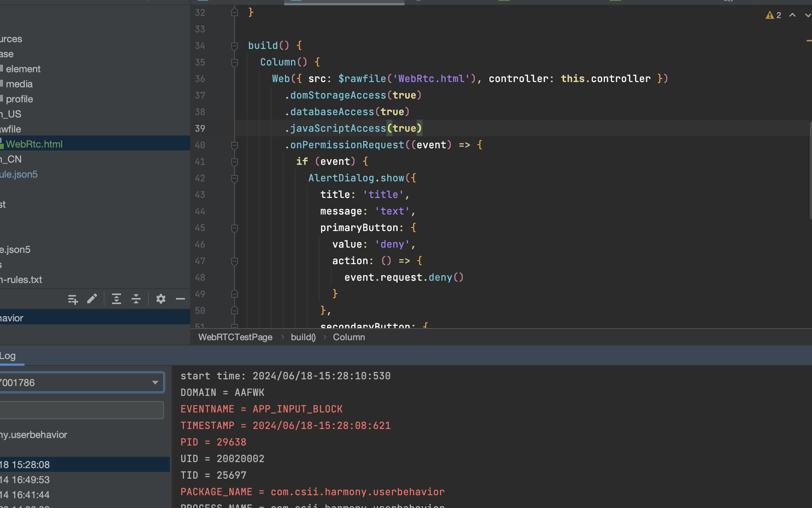Screen dimensions: 812x508
Task: Open the device dropdown ending in 001786
Action: tap(82, 382)
